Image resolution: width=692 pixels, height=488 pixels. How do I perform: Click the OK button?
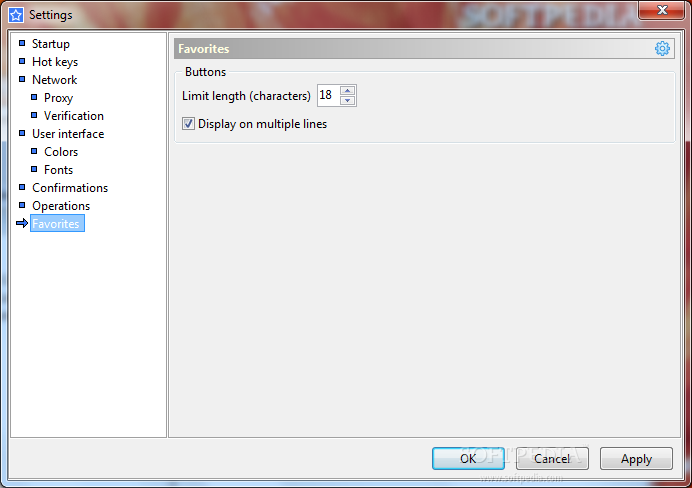tap(468, 458)
